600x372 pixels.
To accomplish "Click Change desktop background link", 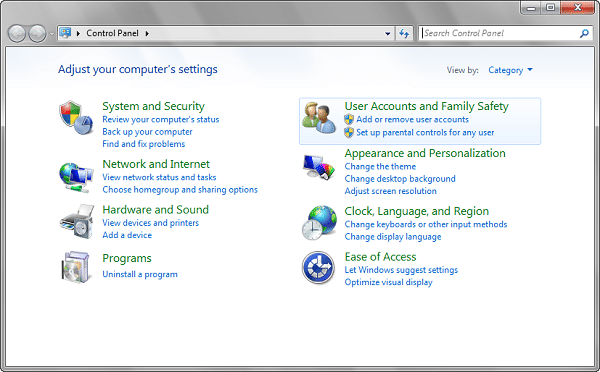I will click(400, 179).
